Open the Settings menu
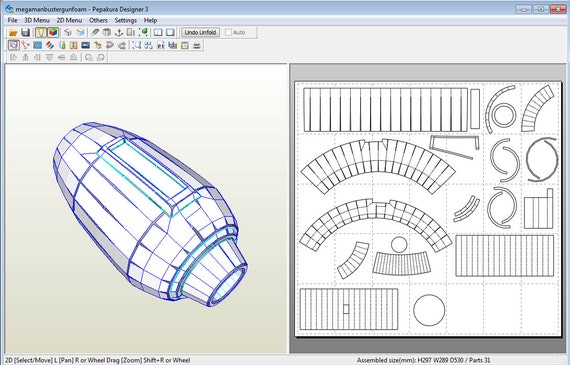 coord(126,20)
